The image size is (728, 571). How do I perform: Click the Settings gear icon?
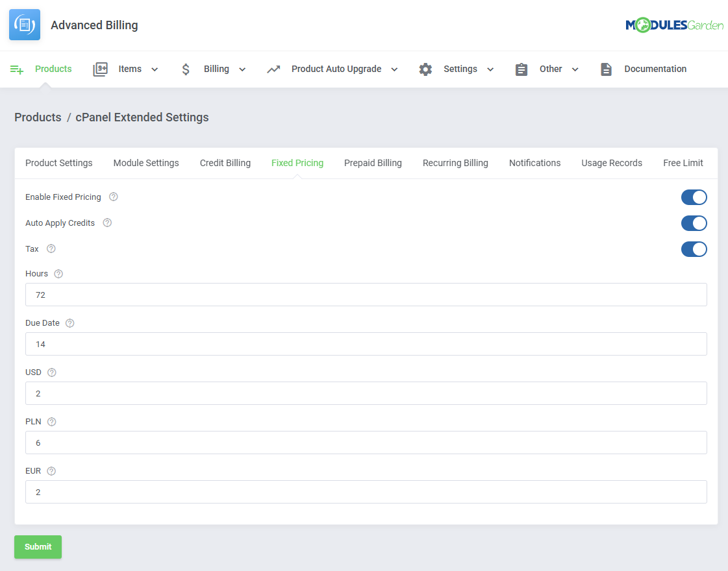(425, 69)
